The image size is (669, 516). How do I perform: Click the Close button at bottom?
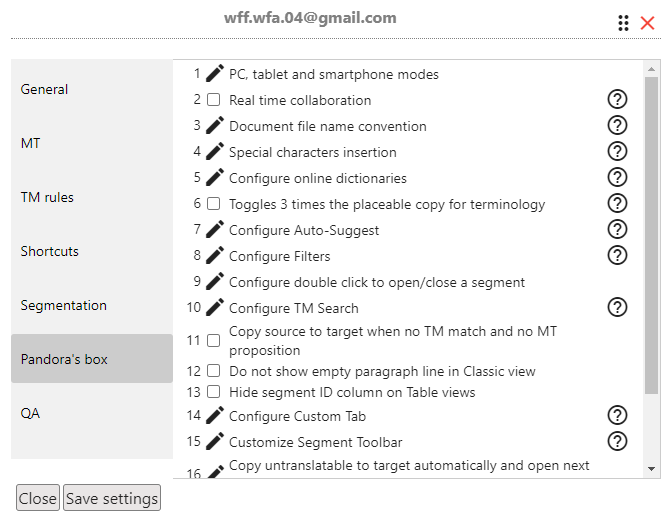[38, 498]
